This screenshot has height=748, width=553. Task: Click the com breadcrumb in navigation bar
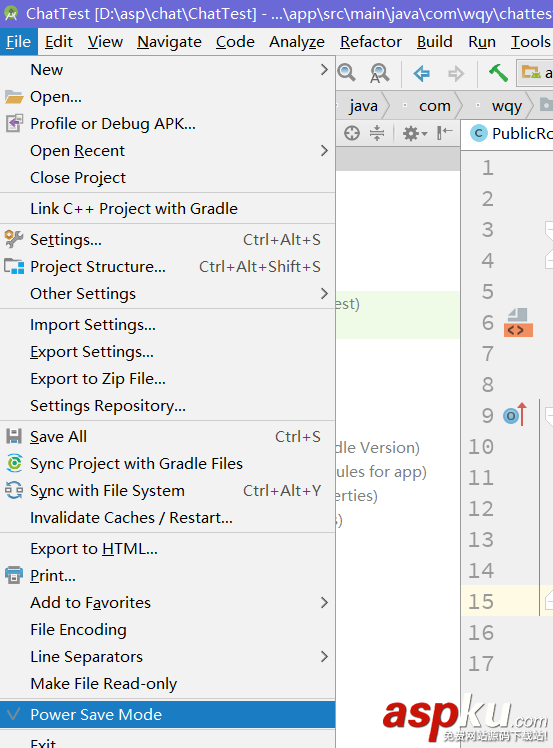click(x=434, y=106)
